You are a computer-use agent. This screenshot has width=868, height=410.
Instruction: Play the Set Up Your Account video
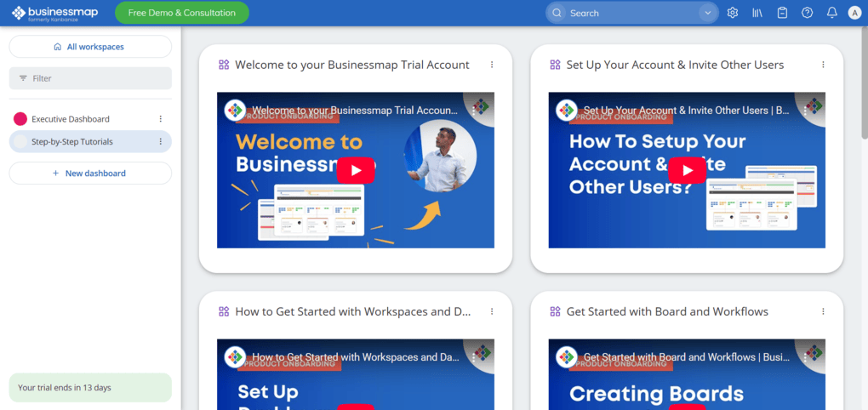click(x=686, y=170)
